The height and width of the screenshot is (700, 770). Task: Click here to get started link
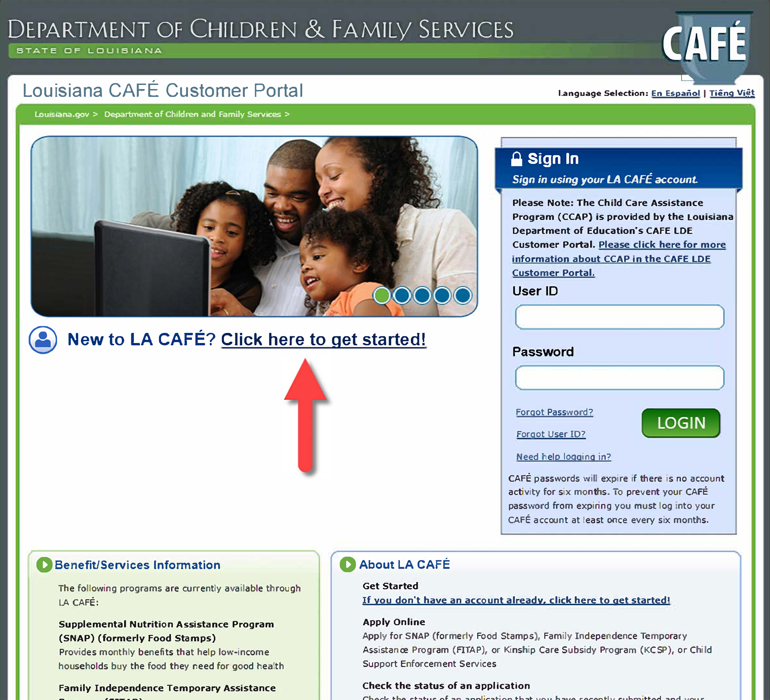click(325, 339)
